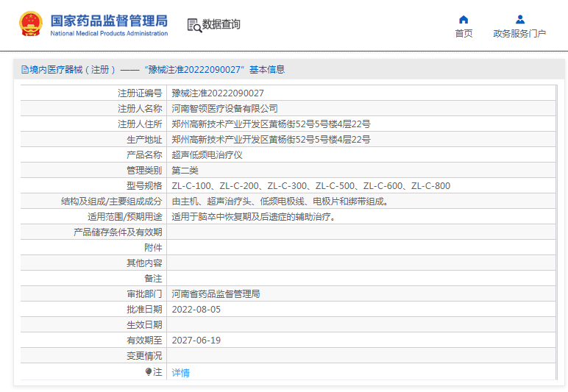The height and width of the screenshot is (392, 568).
Task: Click the 生产地址 address value
Action: (271, 140)
